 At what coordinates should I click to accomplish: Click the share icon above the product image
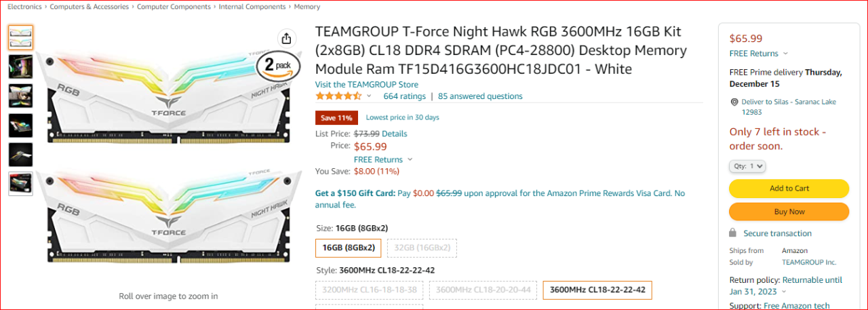[286, 38]
